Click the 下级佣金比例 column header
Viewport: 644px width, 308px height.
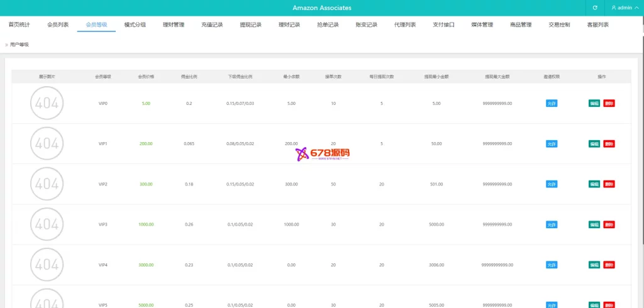240,77
